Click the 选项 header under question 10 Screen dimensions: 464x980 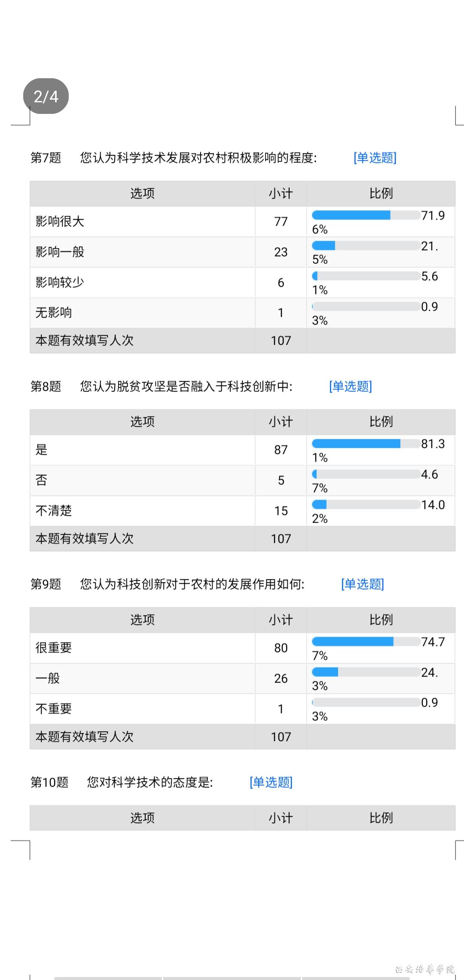coord(142,818)
